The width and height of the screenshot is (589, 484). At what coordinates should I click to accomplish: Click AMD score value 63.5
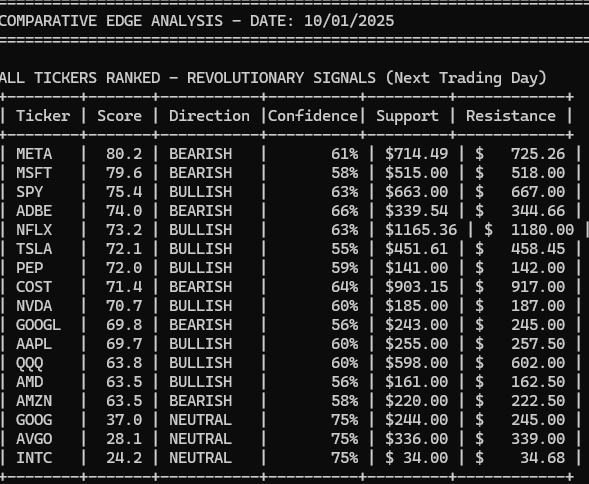124,382
